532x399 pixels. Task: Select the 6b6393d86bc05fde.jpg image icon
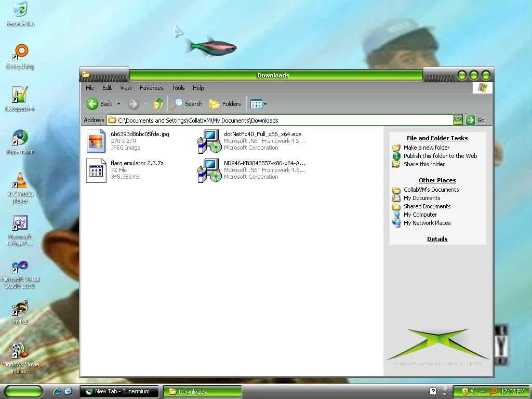96,141
